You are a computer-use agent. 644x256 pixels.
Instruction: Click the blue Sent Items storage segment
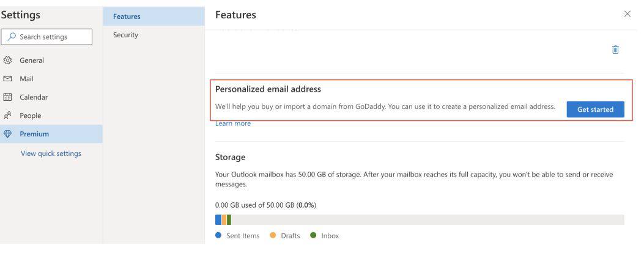[x=218, y=220]
